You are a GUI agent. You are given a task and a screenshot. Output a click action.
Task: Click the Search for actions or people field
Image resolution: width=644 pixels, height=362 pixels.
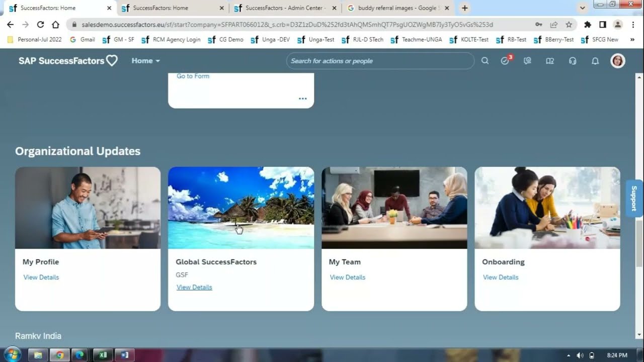click(380, 61)
